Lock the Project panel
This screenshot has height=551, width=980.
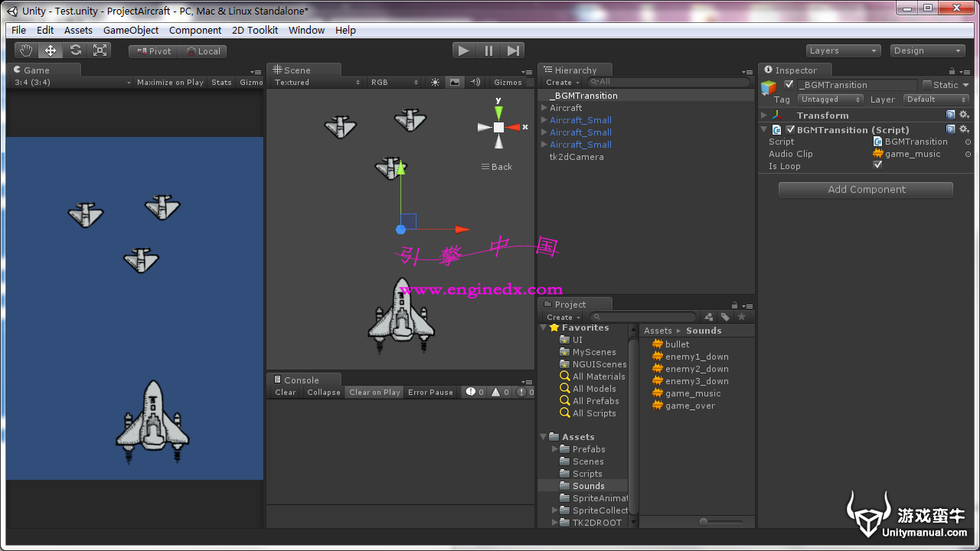[735, 305]
